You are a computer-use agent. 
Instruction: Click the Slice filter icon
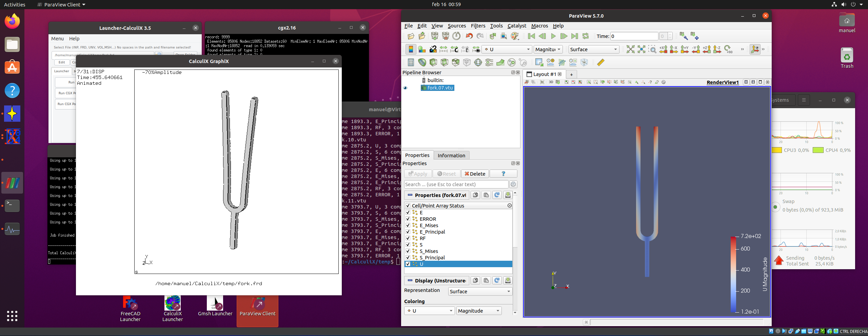point(445,62)
